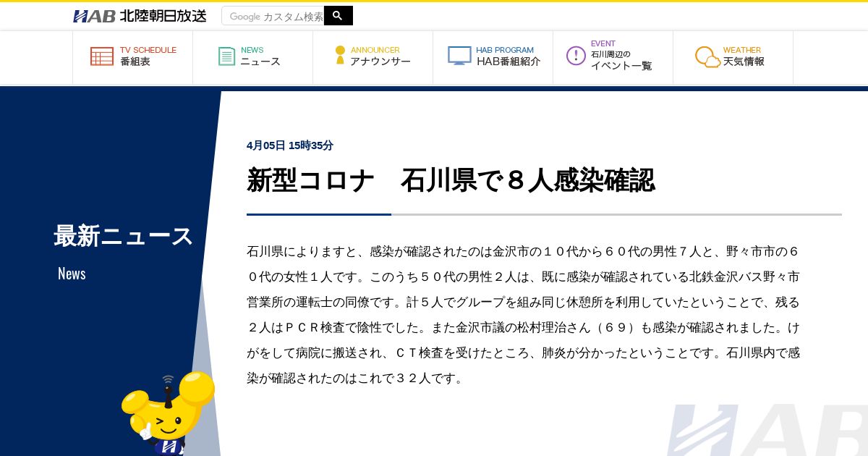Click the TV schedule grid icon
Screen dimensions: 868x456
[102, 56]
